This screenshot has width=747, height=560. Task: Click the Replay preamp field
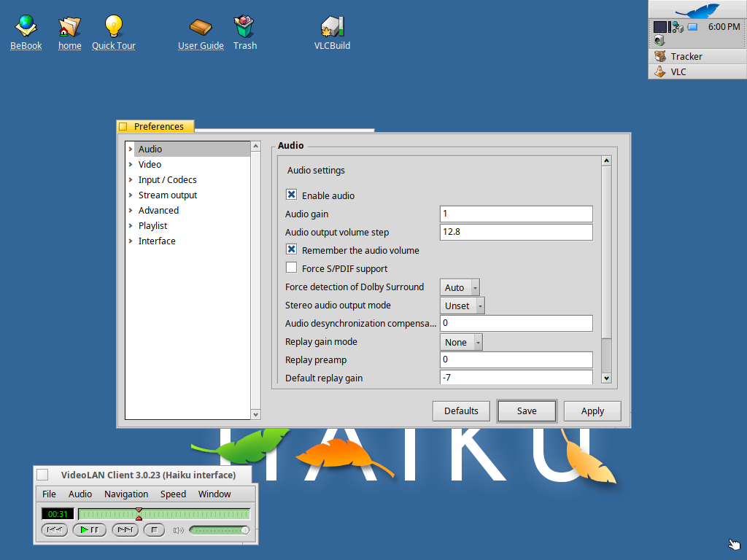tap(516, 359)
